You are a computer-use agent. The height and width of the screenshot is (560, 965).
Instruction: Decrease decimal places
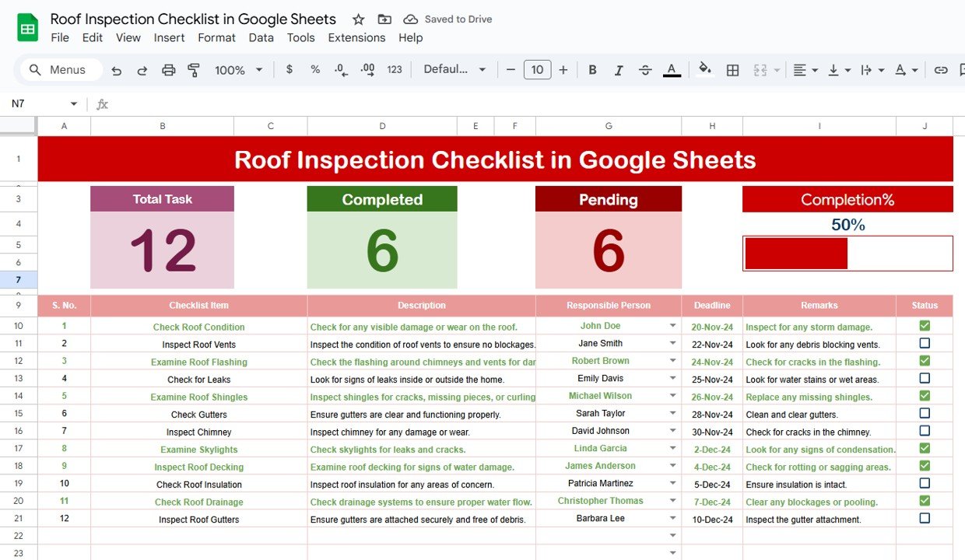[341, 69]
